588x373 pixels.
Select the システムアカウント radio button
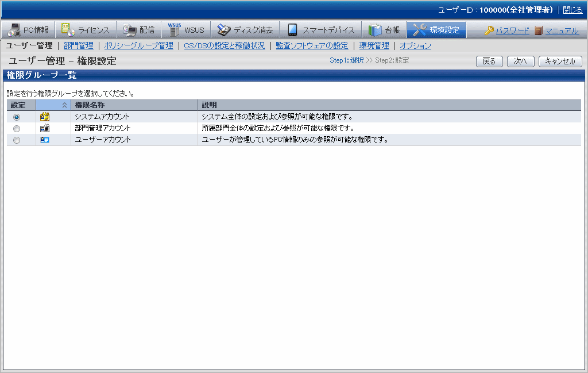17,117
